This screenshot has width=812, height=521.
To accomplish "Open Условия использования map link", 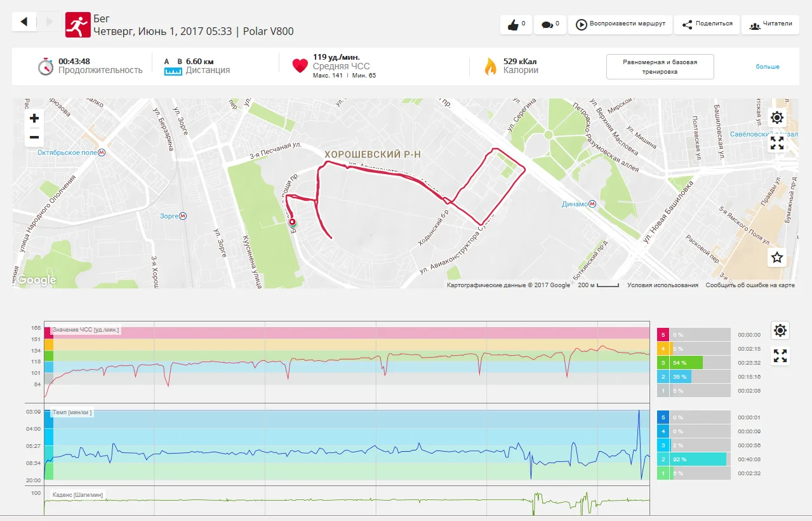I will [x=663, y=285].
